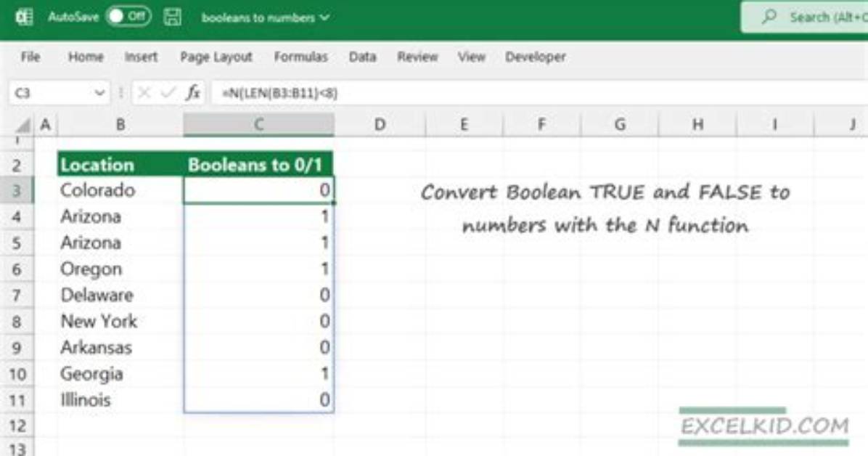This screenshot has height=456, width=868.
Task: Click the Excel app icon
Action: coord(25,17)
